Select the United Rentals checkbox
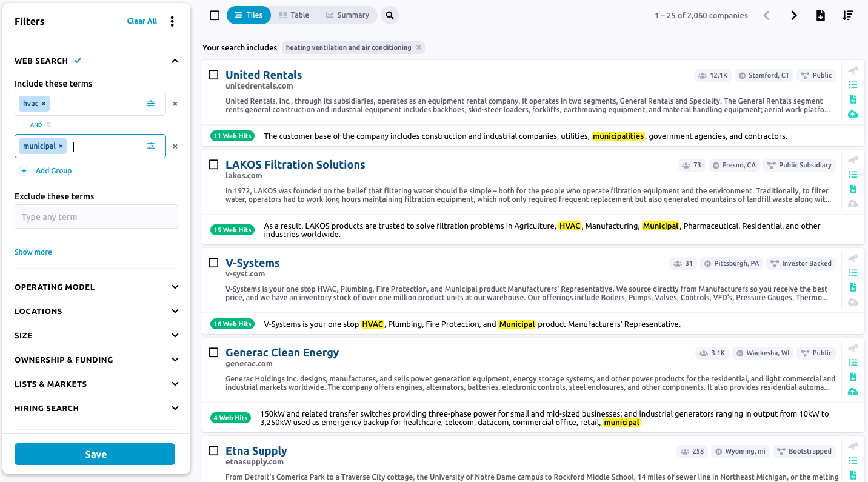 point(213,75)
